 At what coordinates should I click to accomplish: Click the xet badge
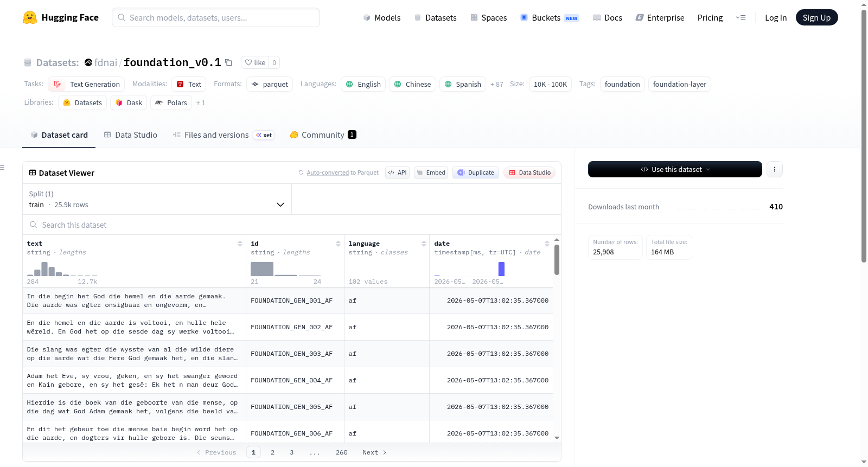pos(264,135)
